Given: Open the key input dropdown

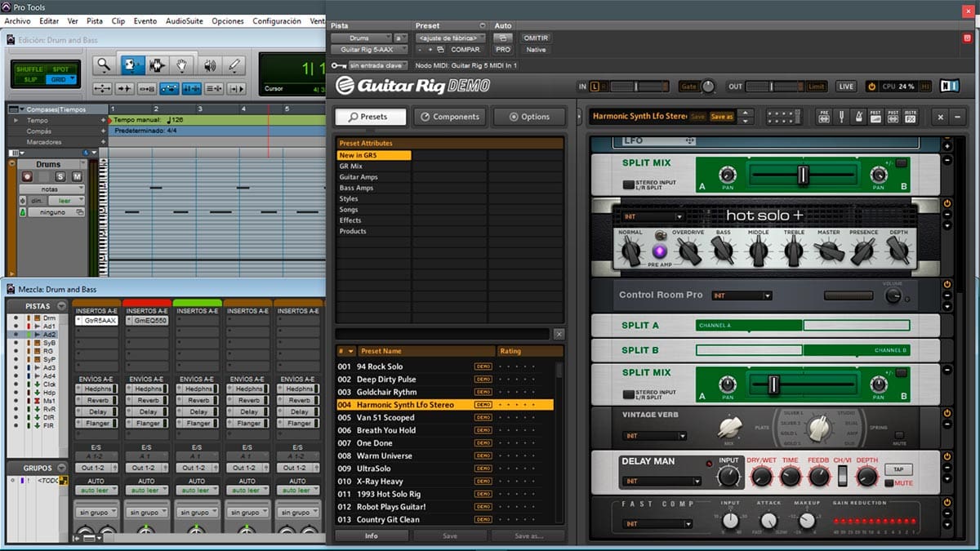Looking at the screenshot, I should pyautogui.click(x=377, y=64).
